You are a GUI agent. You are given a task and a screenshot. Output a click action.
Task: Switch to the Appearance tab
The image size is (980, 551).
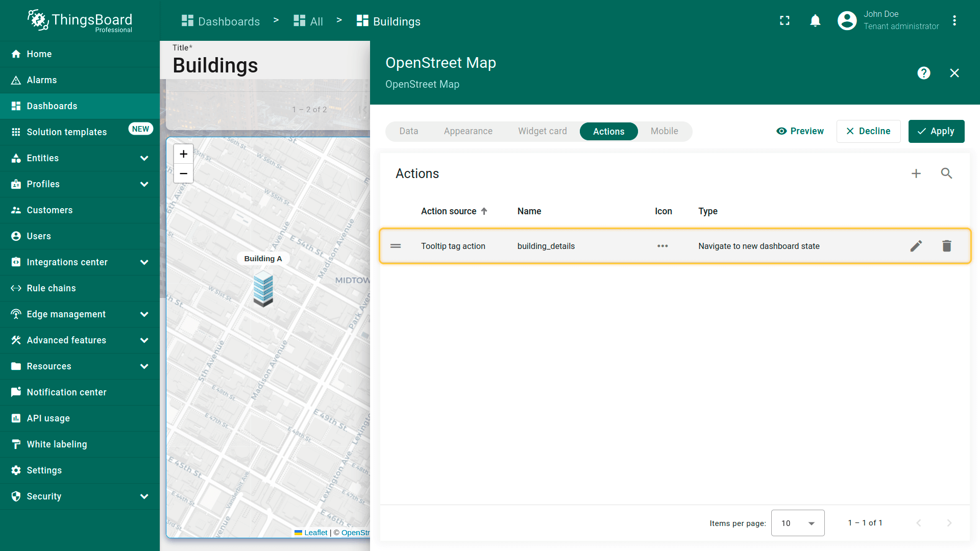pos(468,131)
